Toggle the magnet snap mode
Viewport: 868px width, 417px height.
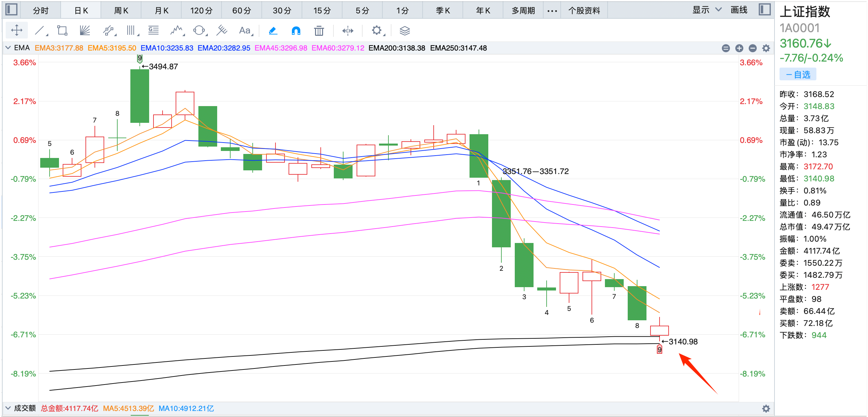coord(296,31)
